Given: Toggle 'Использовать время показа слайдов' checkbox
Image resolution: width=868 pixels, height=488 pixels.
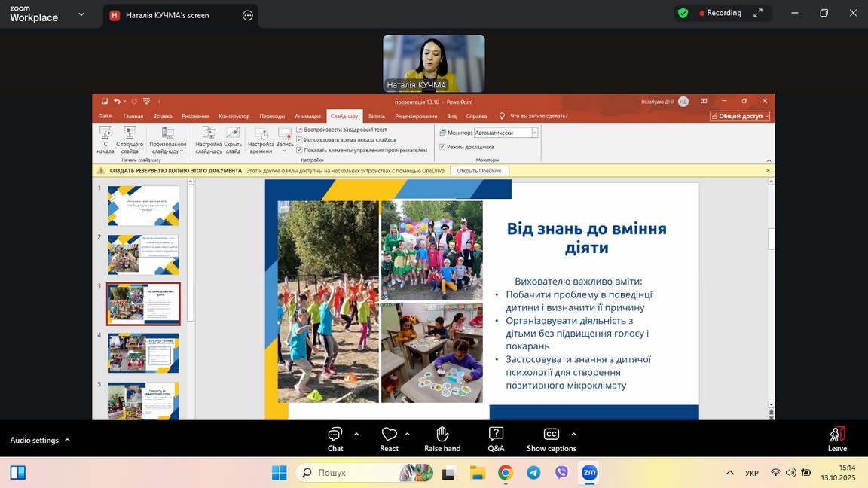Looking at the screenshot, I should click(300, 139).
